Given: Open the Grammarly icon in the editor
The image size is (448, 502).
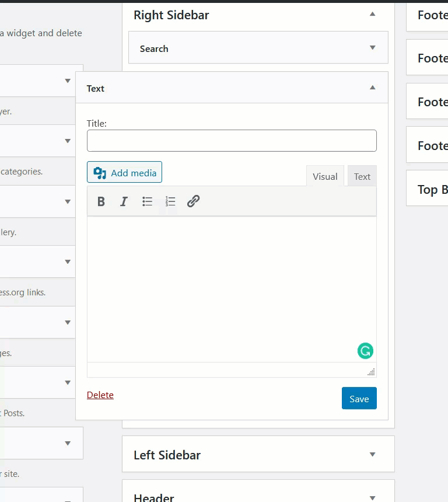Looking at the screenshot, I should [365, 351].
